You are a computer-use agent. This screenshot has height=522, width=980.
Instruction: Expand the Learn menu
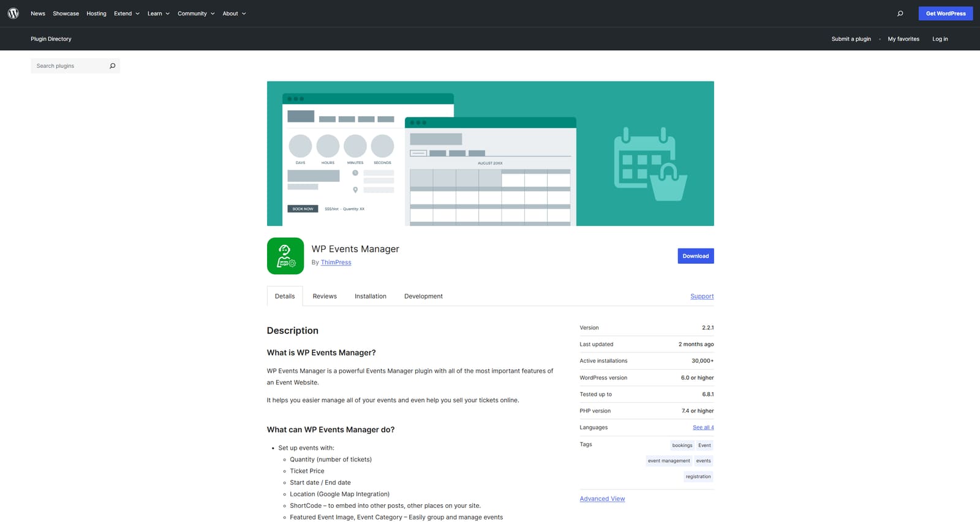click(159, 13)
